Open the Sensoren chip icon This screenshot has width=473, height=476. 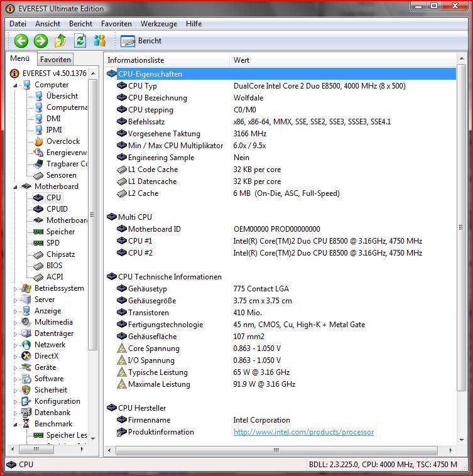(x=38, y=175)
